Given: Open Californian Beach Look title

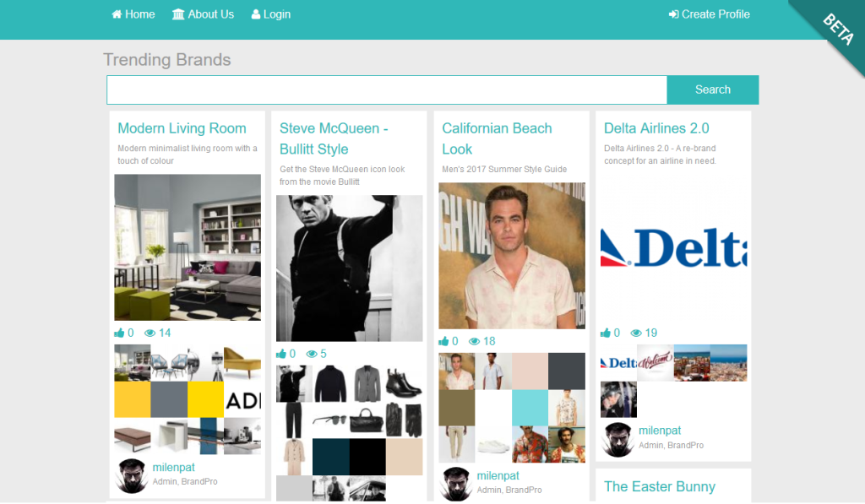Looking at the screenshot, I should pyautogui.click(x=497, y=138).
